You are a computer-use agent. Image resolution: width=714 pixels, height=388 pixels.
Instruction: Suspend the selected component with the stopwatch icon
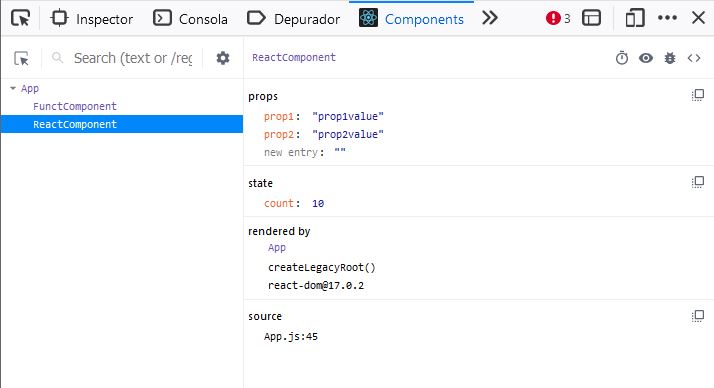point(622,58)
